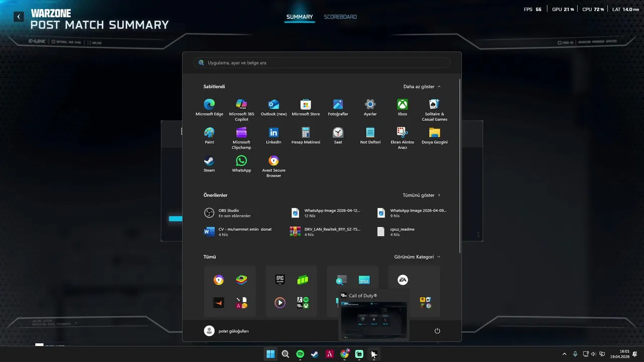The height and width of the screenshot is (362, 644).
Task: Click user account polat güloğulları
Action: (226, 331)
